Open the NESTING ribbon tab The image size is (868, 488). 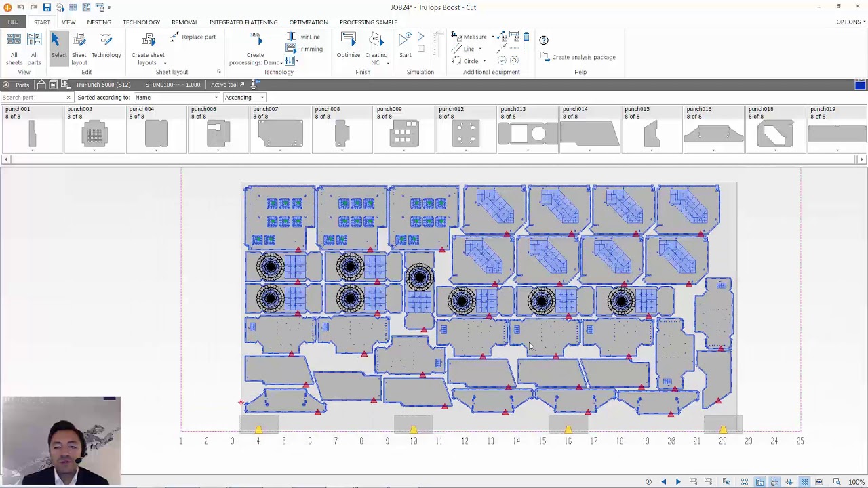[99, 22]
